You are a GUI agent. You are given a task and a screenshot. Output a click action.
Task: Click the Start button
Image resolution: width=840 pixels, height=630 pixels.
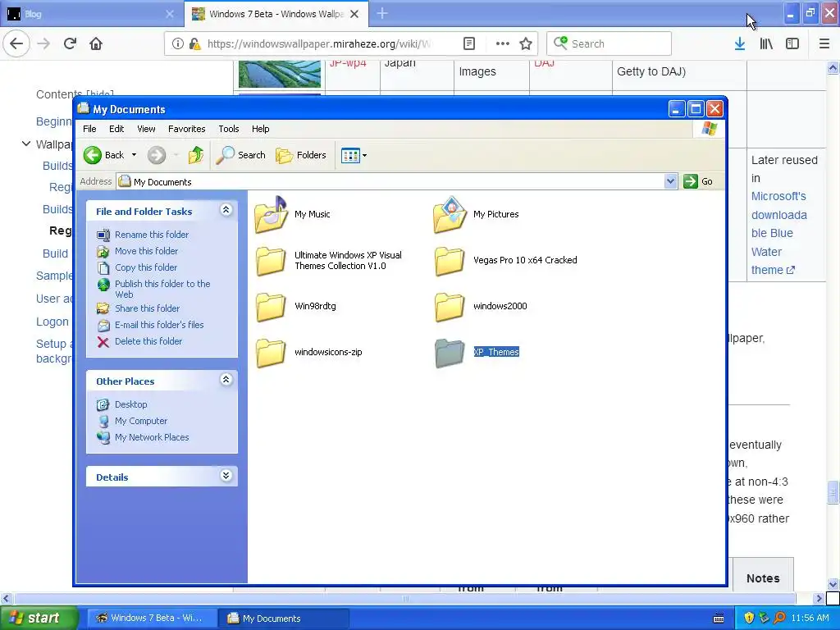(x=39, y=618)
